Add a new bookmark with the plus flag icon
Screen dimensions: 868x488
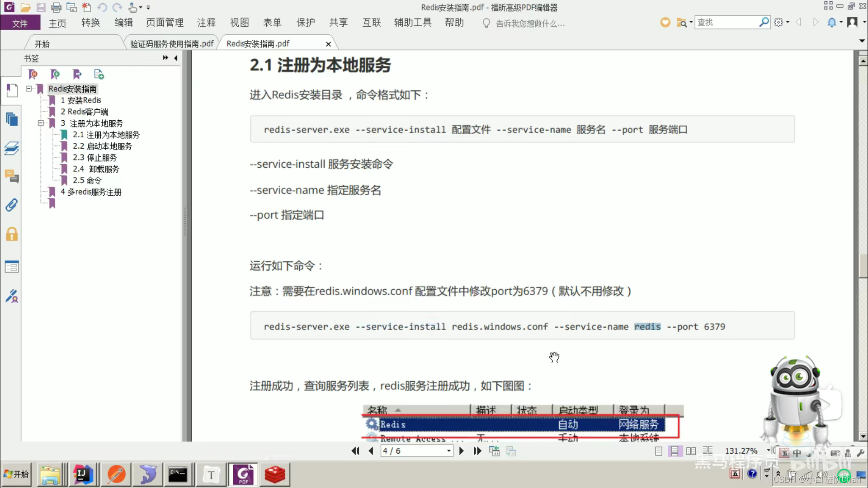pos(55,74)
